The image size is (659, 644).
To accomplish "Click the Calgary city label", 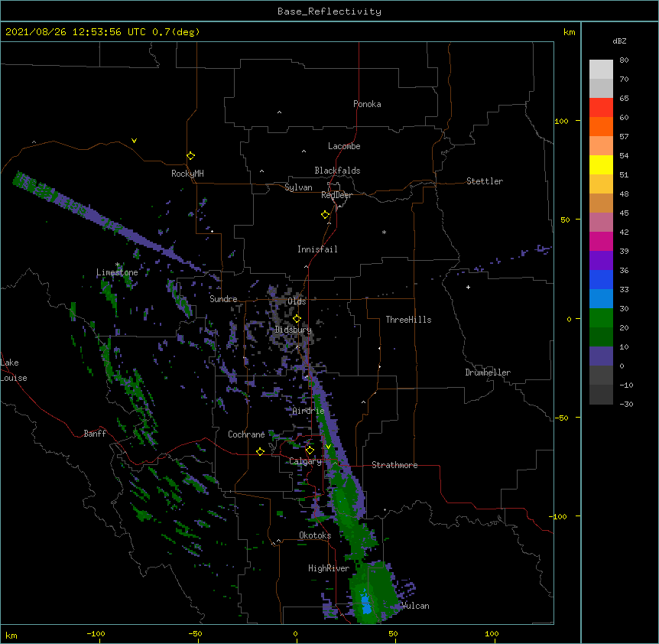I will (x=305, y=461).
